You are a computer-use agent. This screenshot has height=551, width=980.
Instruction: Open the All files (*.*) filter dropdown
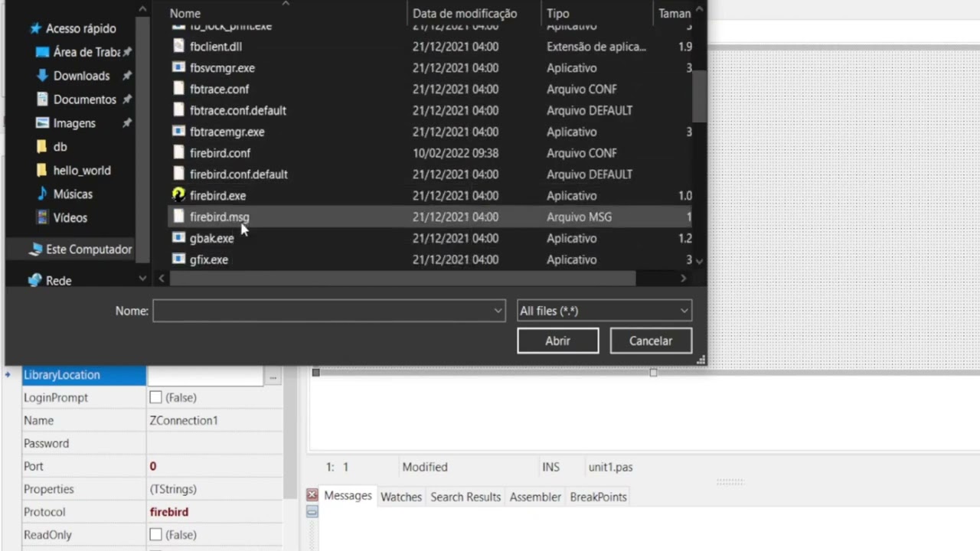pyautogui.click(x=604, y=311)
